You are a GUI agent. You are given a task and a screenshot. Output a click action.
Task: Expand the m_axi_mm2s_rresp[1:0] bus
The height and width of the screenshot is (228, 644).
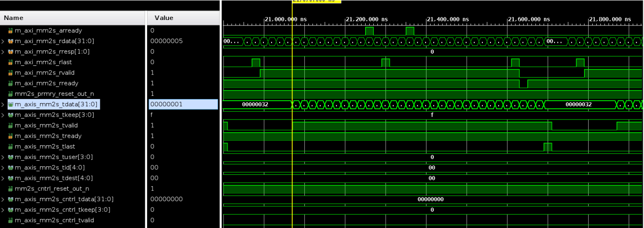pos(4,52)
